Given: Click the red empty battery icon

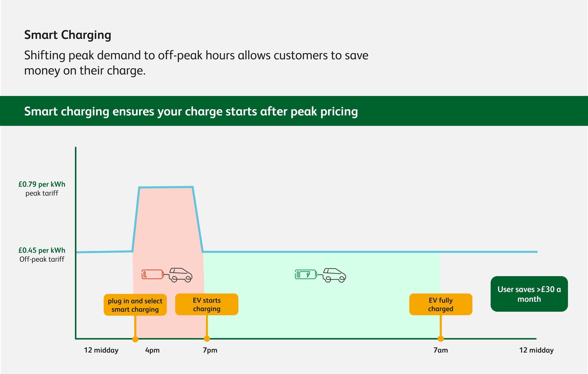Looking at the screenshot, I should [153, 274].
